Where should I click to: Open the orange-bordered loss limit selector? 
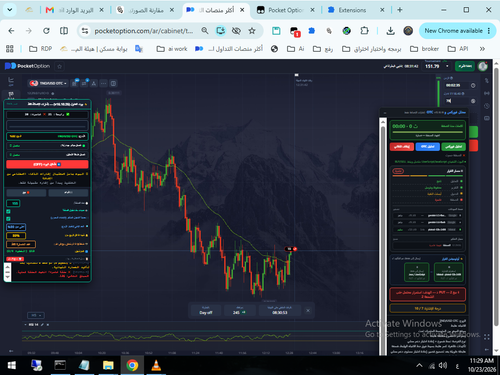tap(21, 244)
